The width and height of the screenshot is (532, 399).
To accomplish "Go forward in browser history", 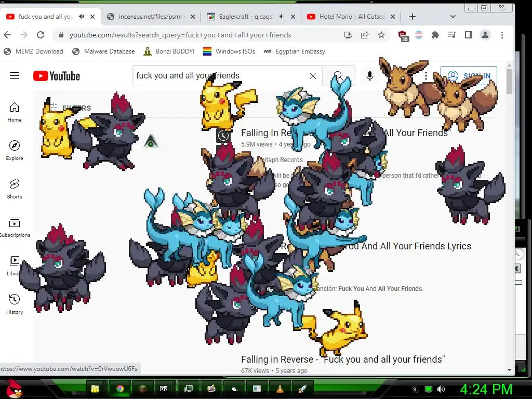I will [x=24, y=35].
